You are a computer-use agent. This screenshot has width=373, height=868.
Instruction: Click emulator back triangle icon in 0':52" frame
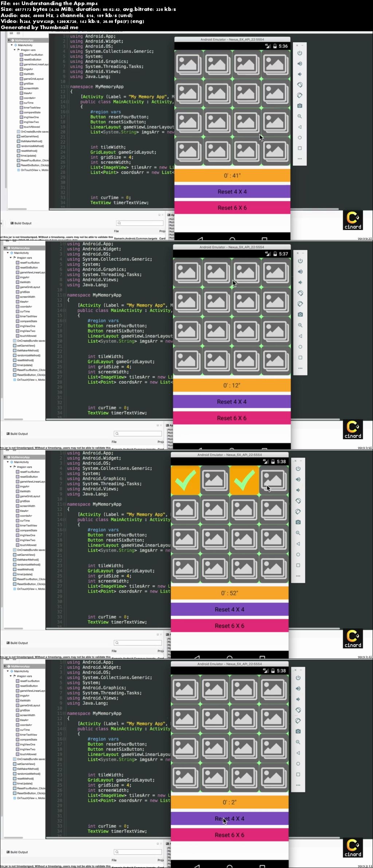[298, 544]
